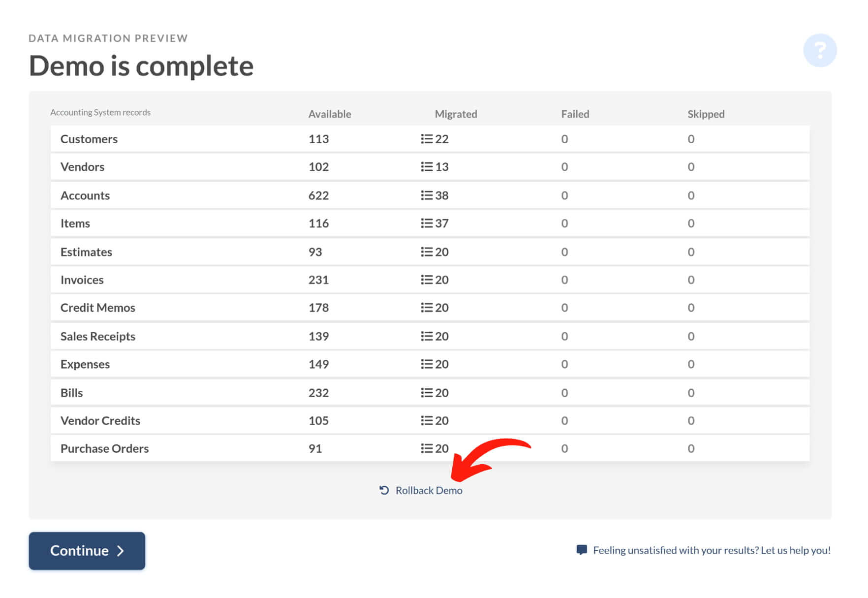Open migrated list icon for Sales Receipts
This screenshot has width=868, height=598.
[x=427, y=336]
